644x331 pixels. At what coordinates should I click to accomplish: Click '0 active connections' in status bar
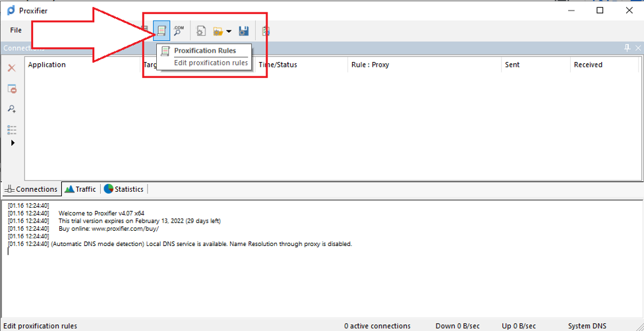[377, 326]
